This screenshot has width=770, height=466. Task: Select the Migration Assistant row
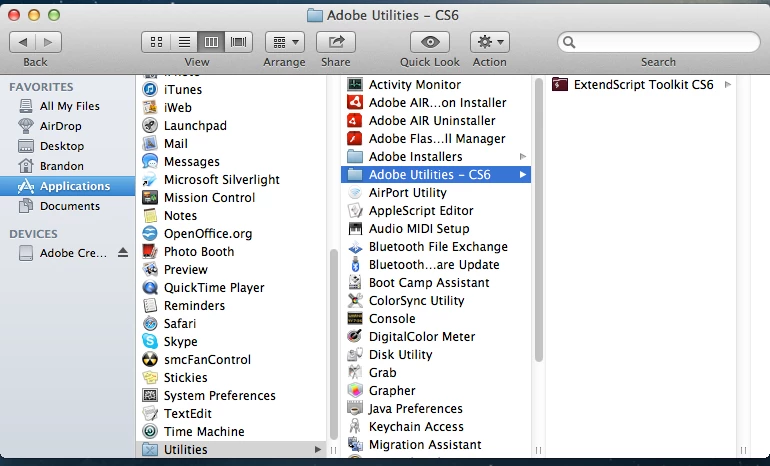point(436,444)
